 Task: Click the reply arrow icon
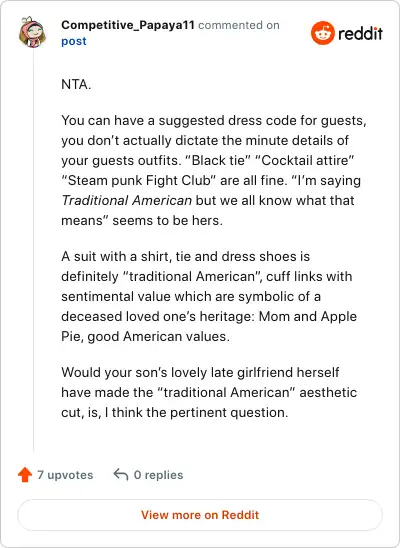click(x=121, y=475)
